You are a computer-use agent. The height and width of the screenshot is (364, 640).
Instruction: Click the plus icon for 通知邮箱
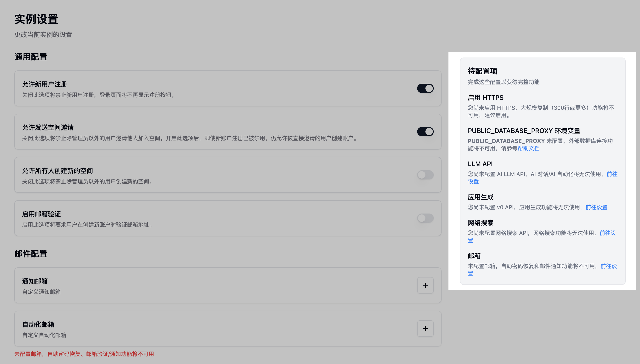pos(425,285)
